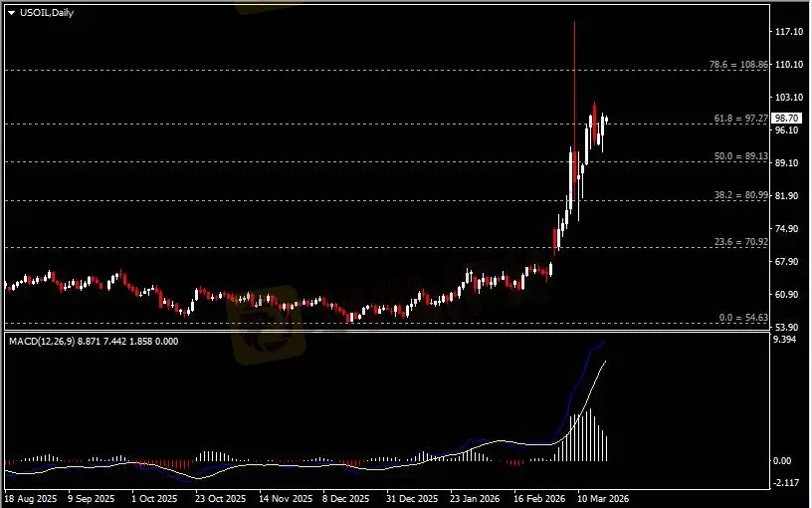
Task: Click the 50.0 = 89.13 retracement label
Action: click(x=741, y=156)
